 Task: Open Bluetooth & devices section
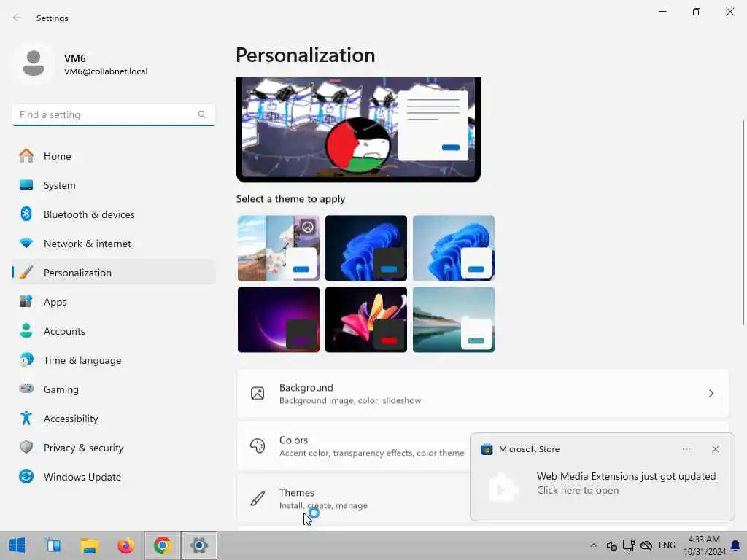coord(114,214)
